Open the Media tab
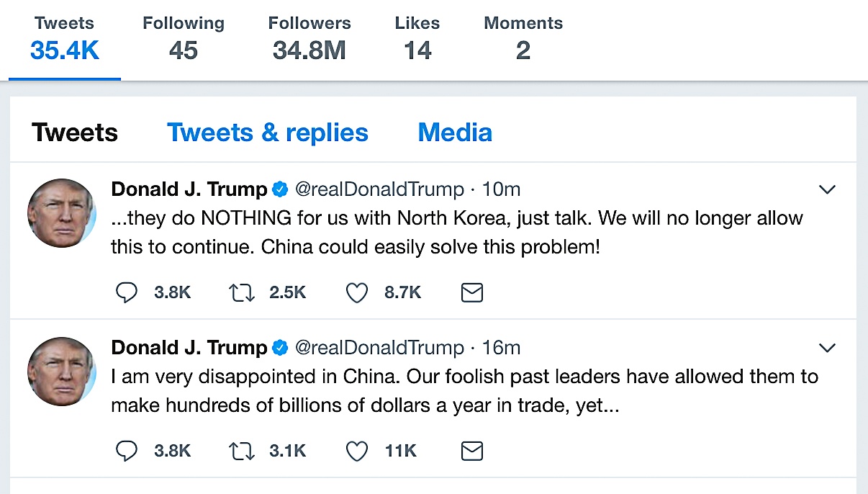This screenshot has width=868, height=494. pos(455,133)
